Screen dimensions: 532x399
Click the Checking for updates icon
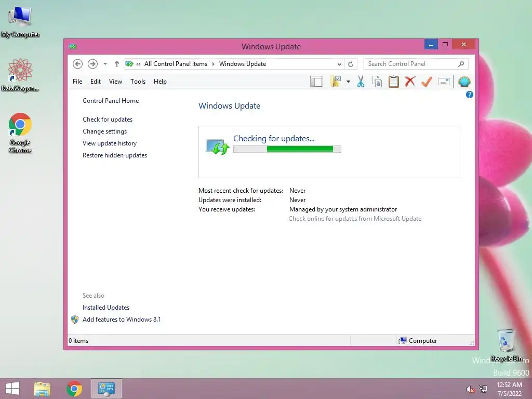point(218,147)
